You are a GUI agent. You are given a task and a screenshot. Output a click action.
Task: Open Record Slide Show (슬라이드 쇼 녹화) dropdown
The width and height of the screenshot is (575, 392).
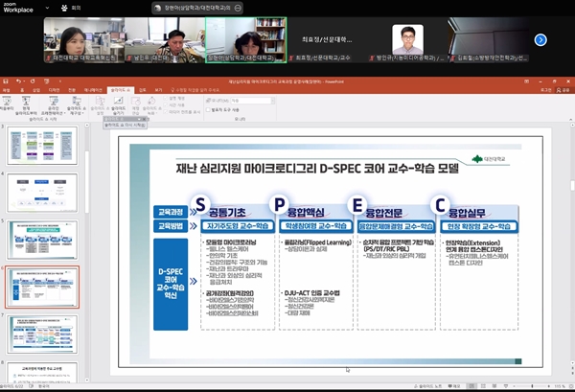point(151,105)
